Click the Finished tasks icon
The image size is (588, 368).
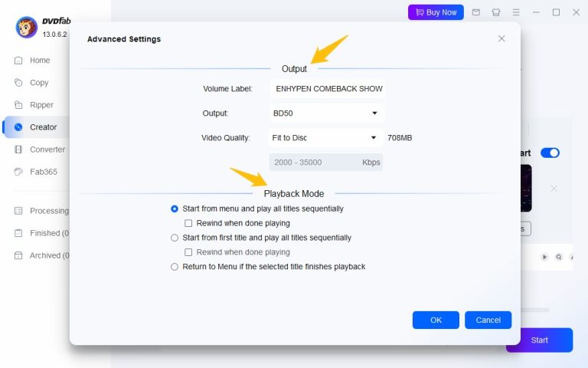18,233
